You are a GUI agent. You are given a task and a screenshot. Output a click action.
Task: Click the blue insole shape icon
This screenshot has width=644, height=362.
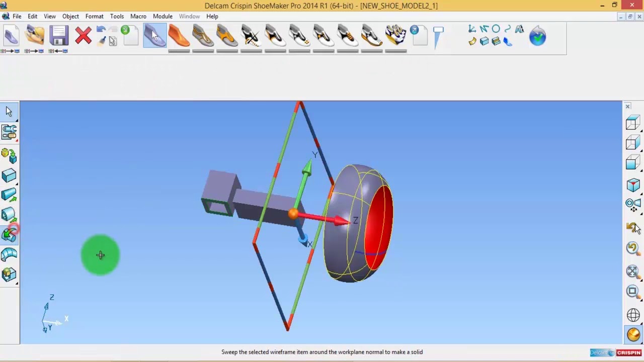tap(507, 42)
